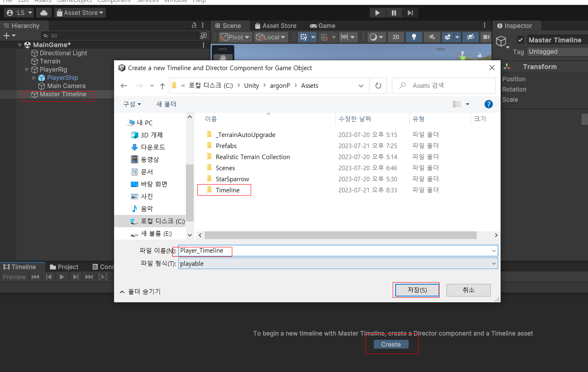Click Timeline next frame button

[76, 277]
